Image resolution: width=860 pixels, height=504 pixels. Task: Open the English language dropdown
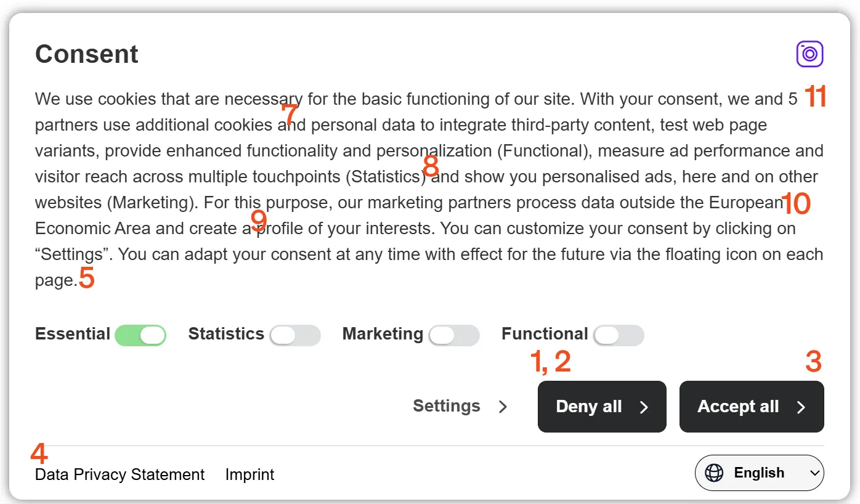[759, 473]
